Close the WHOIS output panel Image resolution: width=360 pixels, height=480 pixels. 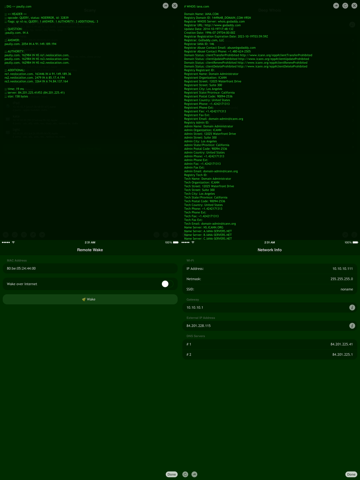354,6
